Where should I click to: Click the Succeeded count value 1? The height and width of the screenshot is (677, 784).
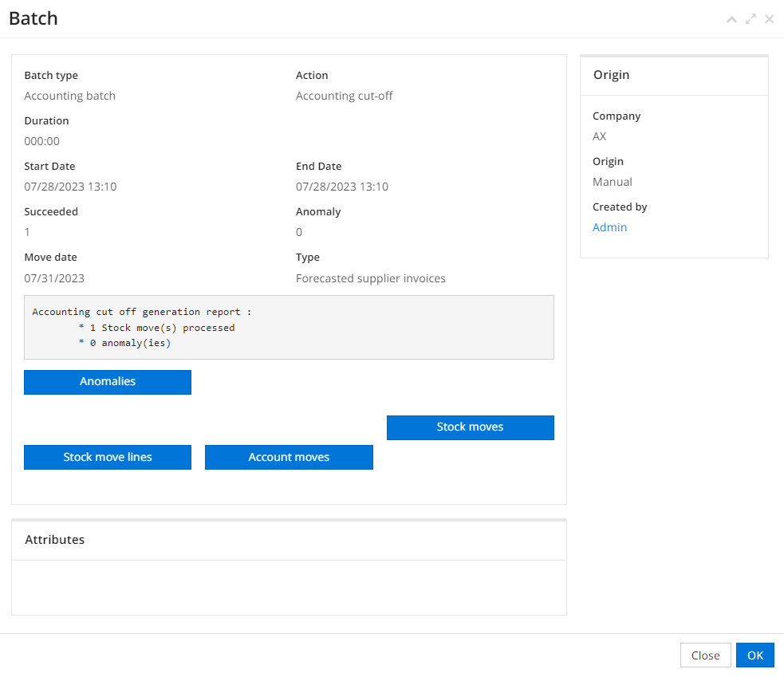pos(27,232)
